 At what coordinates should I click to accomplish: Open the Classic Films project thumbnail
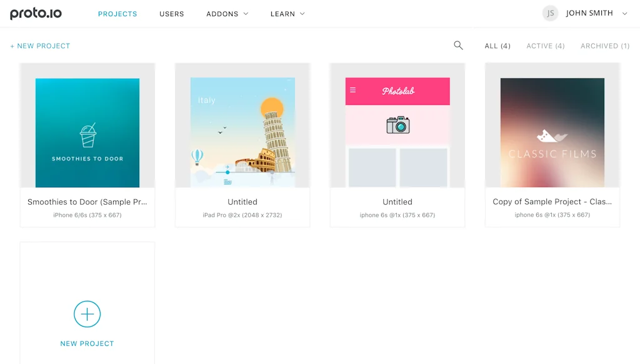(x=552, y=131)
